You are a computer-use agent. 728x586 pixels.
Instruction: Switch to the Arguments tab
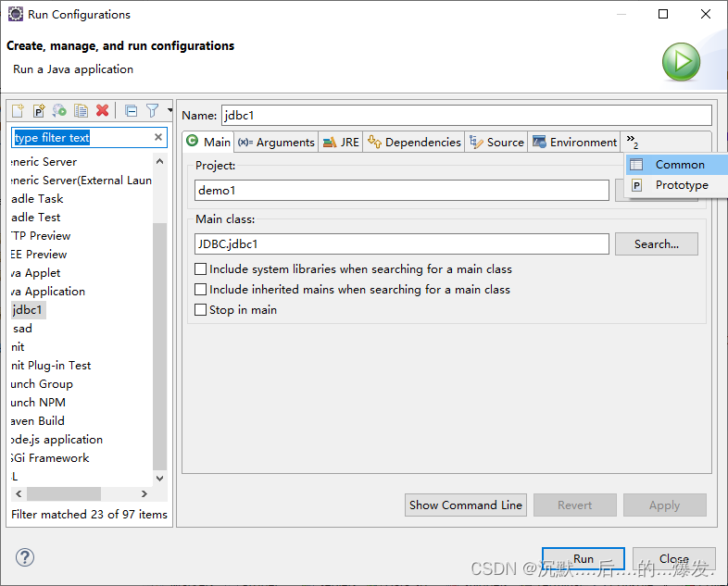276,142
